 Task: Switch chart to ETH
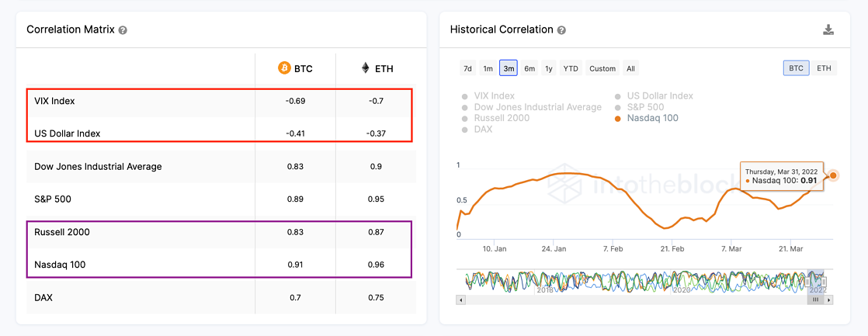coord(824,68)
